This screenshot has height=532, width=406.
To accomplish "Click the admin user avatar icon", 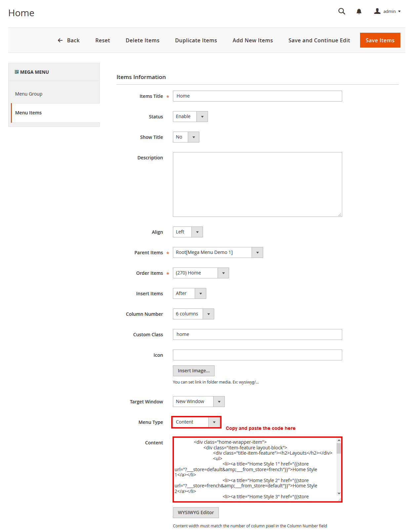I will pyautogui.click(x=377, y=11).
